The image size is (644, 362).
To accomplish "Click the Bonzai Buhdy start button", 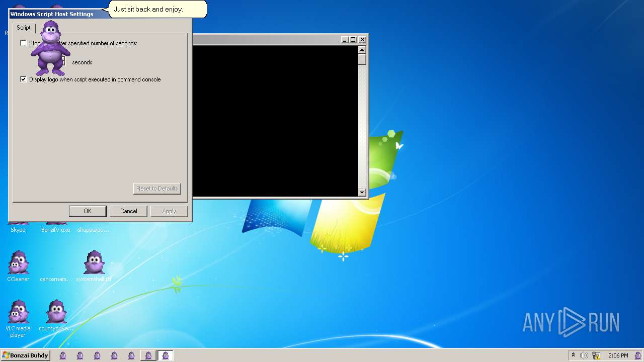I will coord(25,355).
